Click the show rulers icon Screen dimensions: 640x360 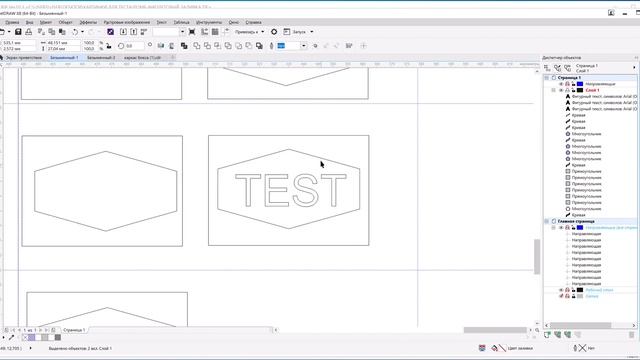204,32
